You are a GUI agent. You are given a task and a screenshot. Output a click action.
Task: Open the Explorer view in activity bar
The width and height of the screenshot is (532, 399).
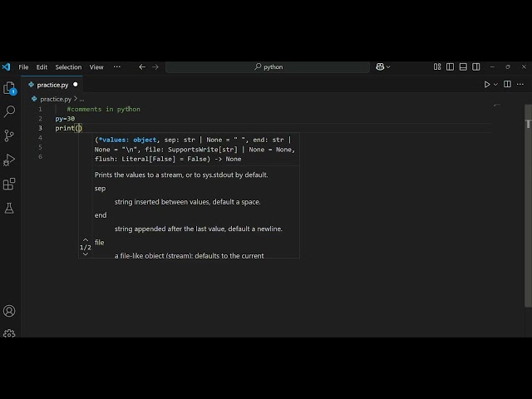(x=9, y=88)
